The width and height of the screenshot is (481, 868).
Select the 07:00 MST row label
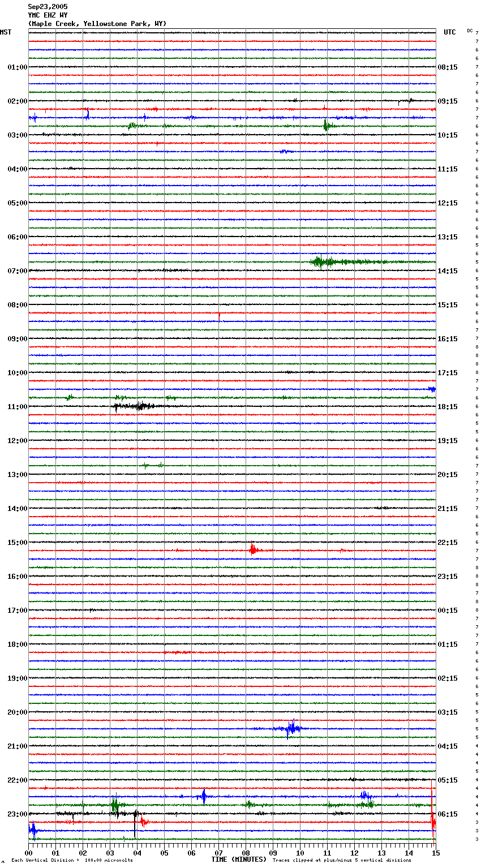point(17,271)
